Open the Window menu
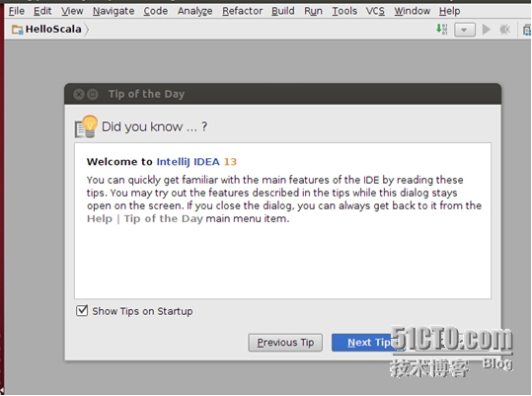This screenshot has width=532, height=396. click(x=413, y=11)
